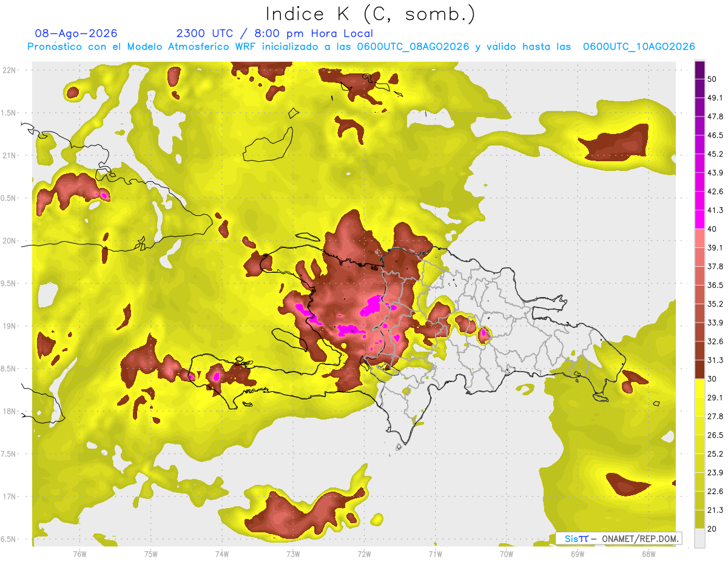
Task: Click the latitude axis label '20N'
Action: tap(10, 241)
